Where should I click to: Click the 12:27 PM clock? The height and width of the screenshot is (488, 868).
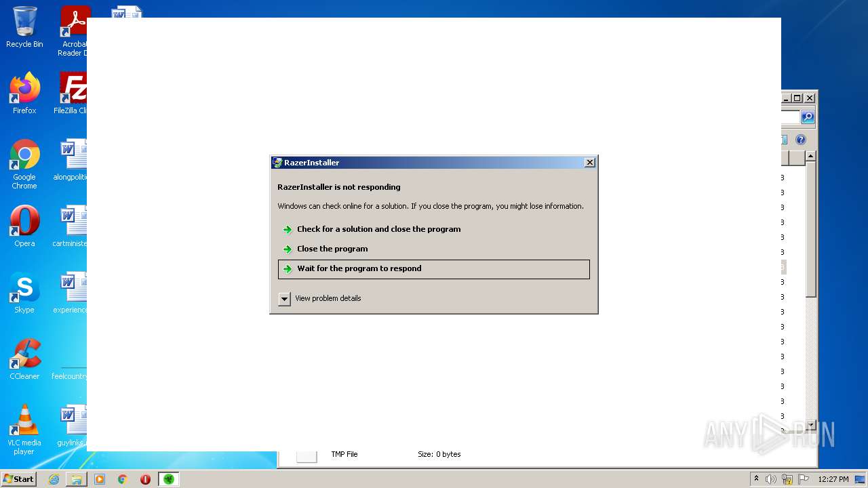tap(833, 479)
